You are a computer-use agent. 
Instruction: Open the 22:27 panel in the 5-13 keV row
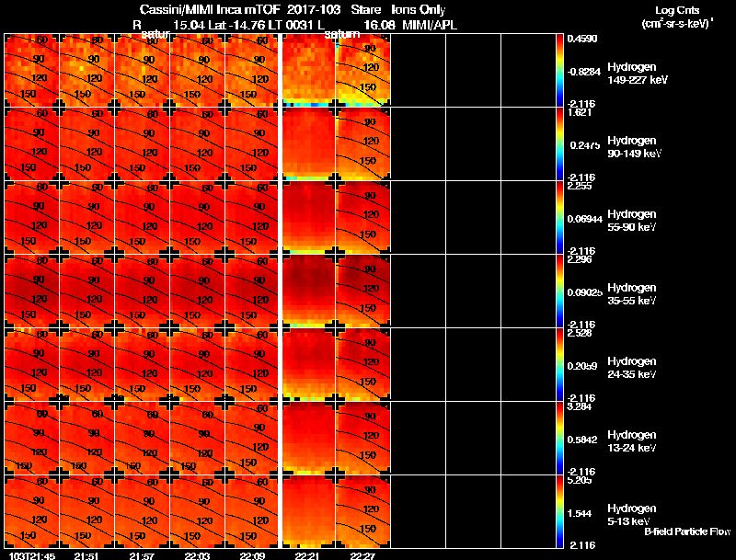point(362,511)
